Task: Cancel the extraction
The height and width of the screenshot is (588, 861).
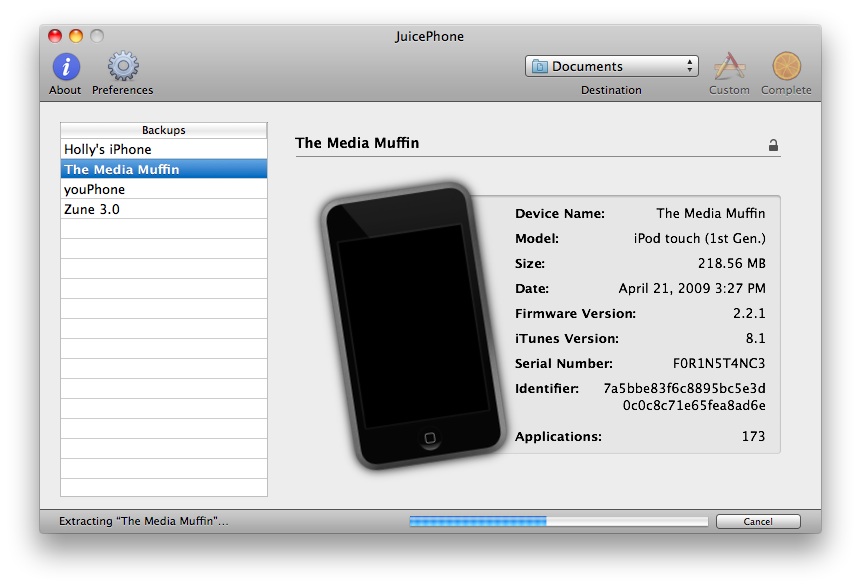Action: 758,522
